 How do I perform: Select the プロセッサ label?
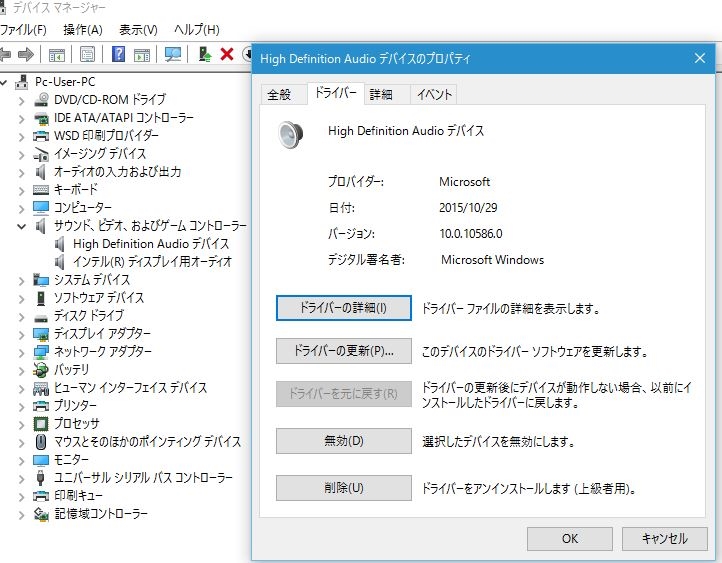coord(76,424)
